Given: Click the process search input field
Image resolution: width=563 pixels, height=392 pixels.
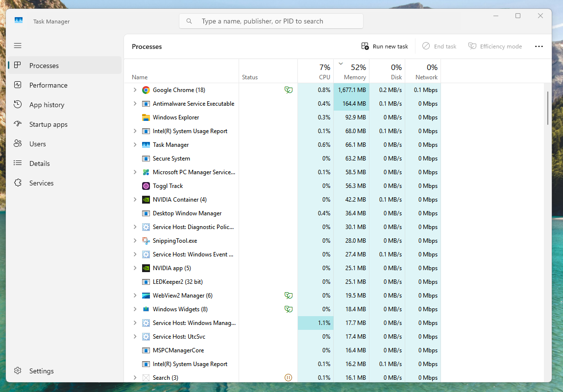Looking at the screenshot, I should click(x=271, y=21).
